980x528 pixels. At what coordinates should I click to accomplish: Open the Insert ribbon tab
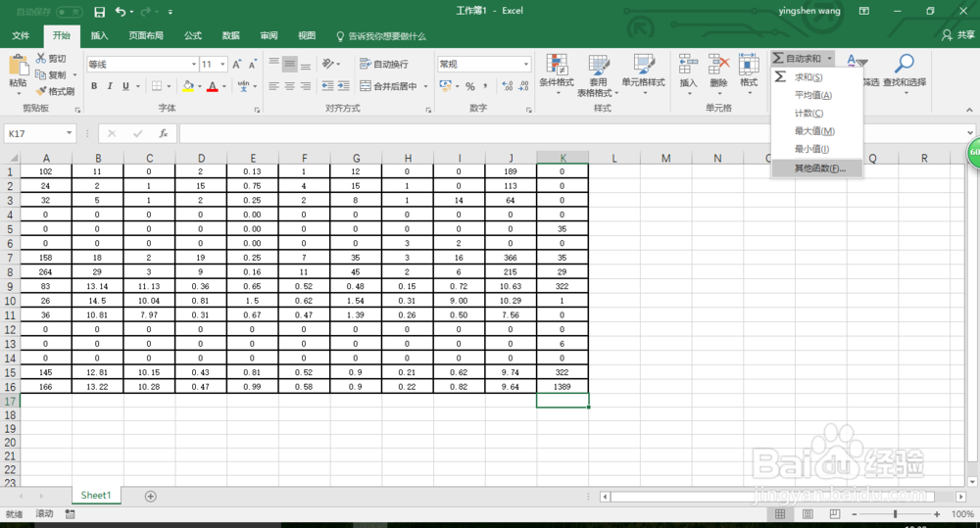(x=99, y=35)
